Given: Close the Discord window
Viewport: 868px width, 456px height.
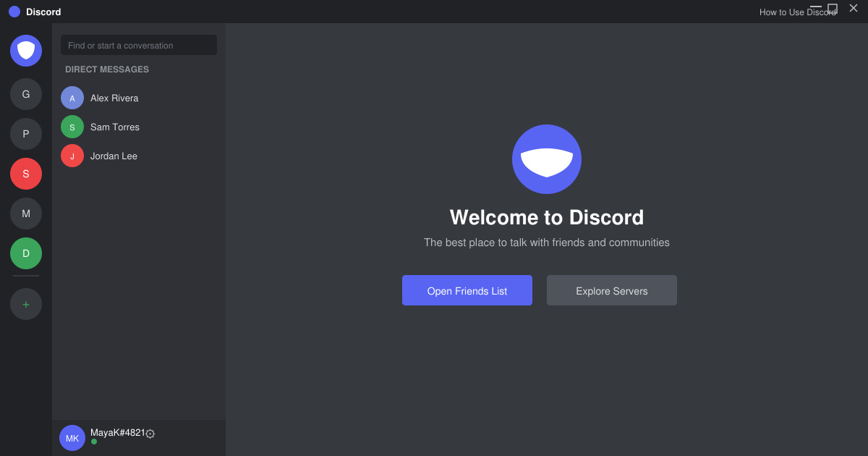Looking at the screenshot, I should [x=854, y=8].
